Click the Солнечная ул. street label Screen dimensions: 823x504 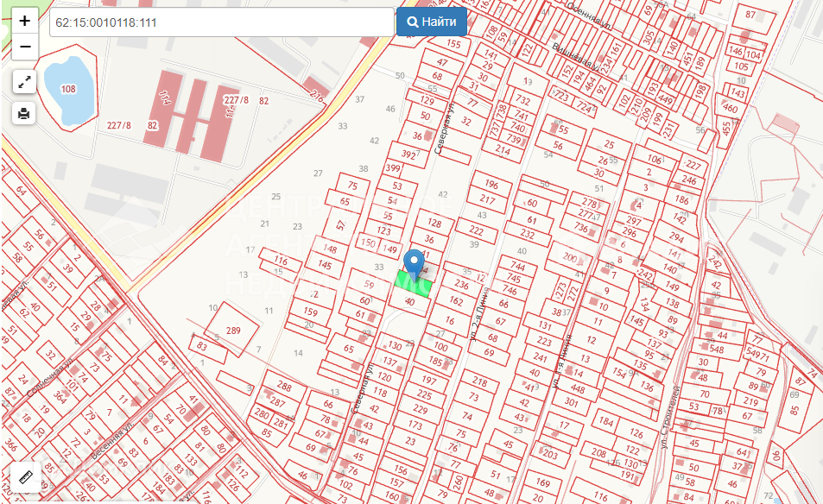(x=49, y=378)
